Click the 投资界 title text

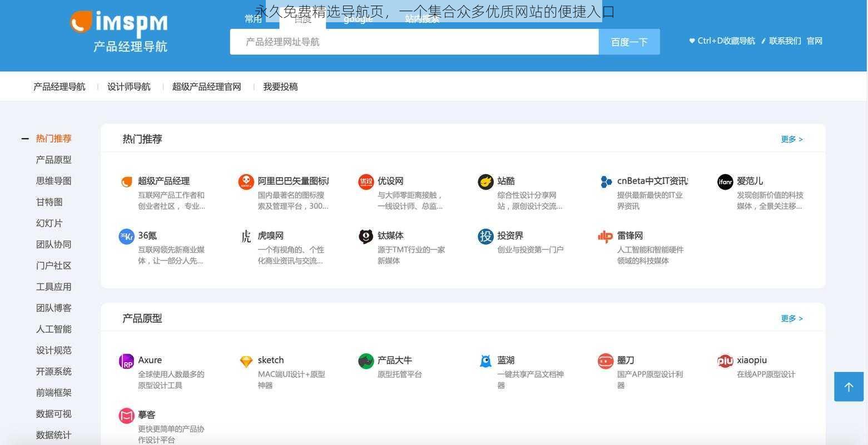coord(510,236)
